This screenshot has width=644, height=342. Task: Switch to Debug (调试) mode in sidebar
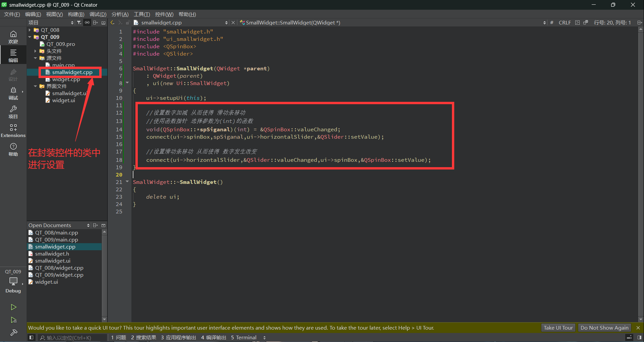[x=13, y=93]
